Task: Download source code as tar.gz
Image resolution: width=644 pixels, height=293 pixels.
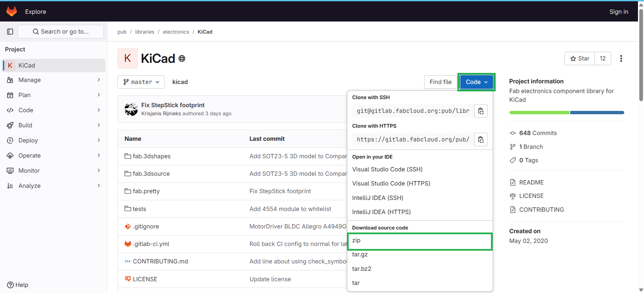Action: [x=420, y=254]
